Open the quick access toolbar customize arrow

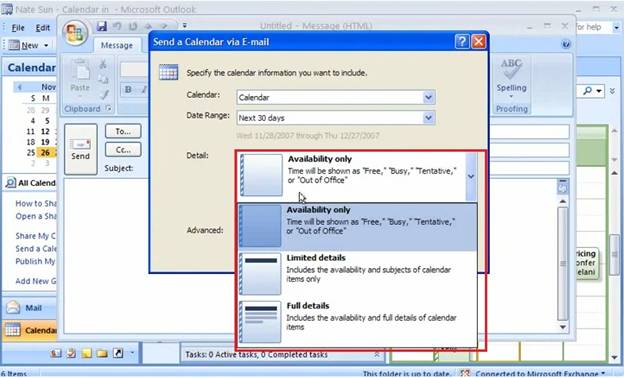click(x=185, y=26)
